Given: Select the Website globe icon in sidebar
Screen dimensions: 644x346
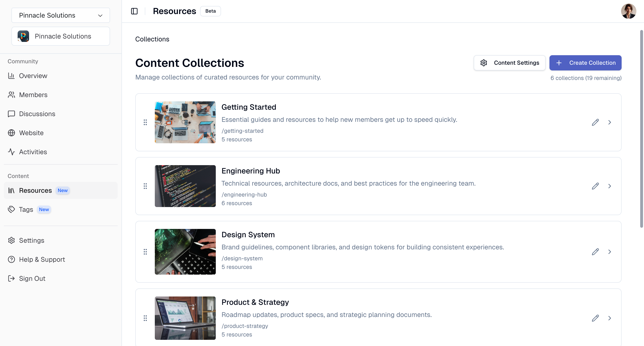Looking at the screenshot, I should tap(11, 133).
